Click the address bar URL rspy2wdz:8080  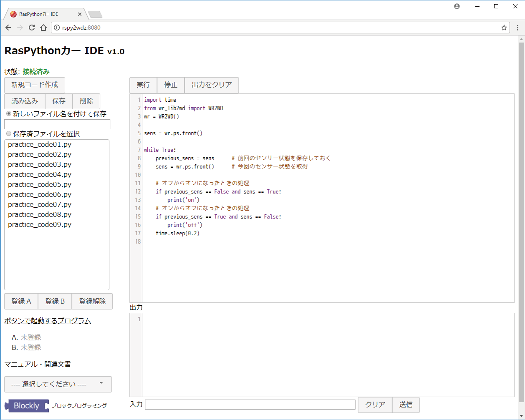click(81, 28)
